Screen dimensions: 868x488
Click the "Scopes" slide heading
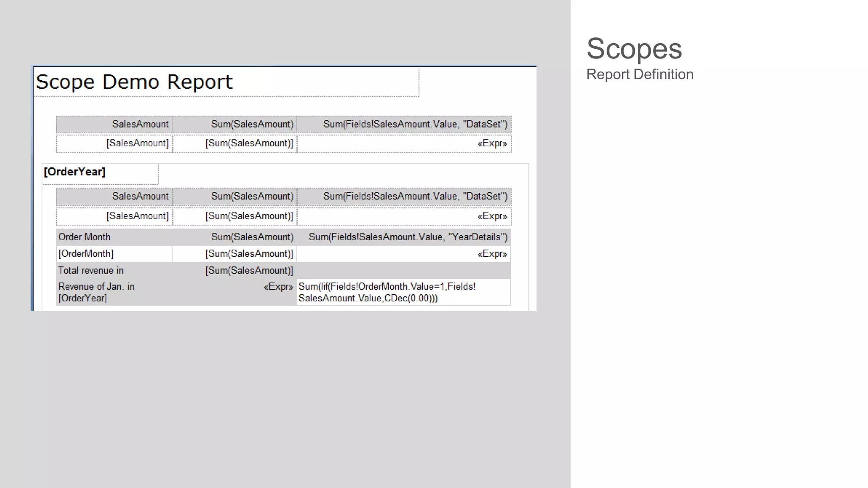[x=634, y=49]
